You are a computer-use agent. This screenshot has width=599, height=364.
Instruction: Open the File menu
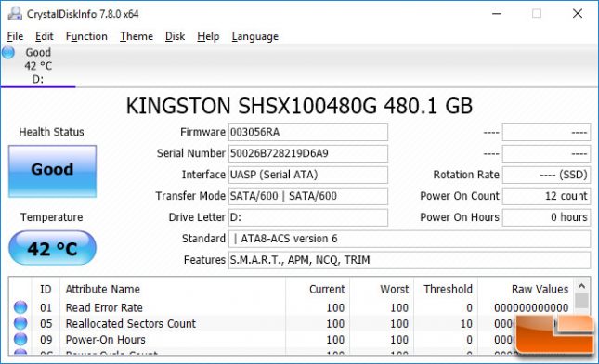pos(15,36)
